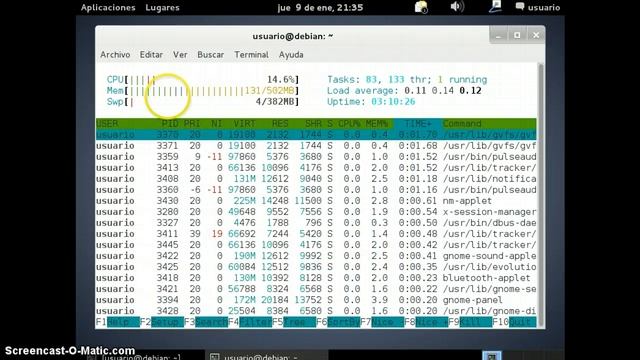This screenshot has width=640, height=360.
Task: Click F5 Tree in htop footer
Action: 294,322
